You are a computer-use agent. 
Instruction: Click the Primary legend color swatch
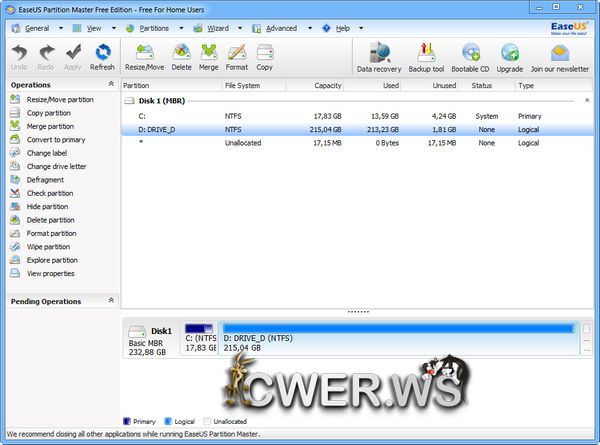[x=127, y=421]
